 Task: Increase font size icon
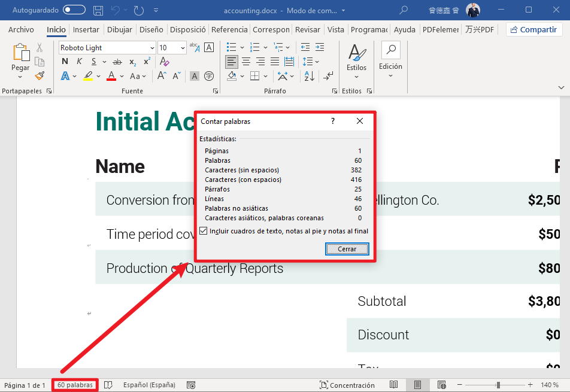tap(162, 75)
